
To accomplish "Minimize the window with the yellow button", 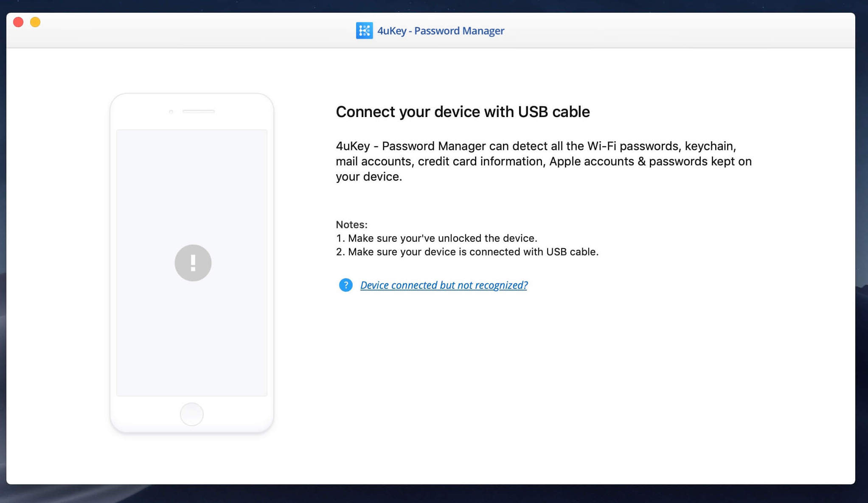I will (x=35, y=22).
